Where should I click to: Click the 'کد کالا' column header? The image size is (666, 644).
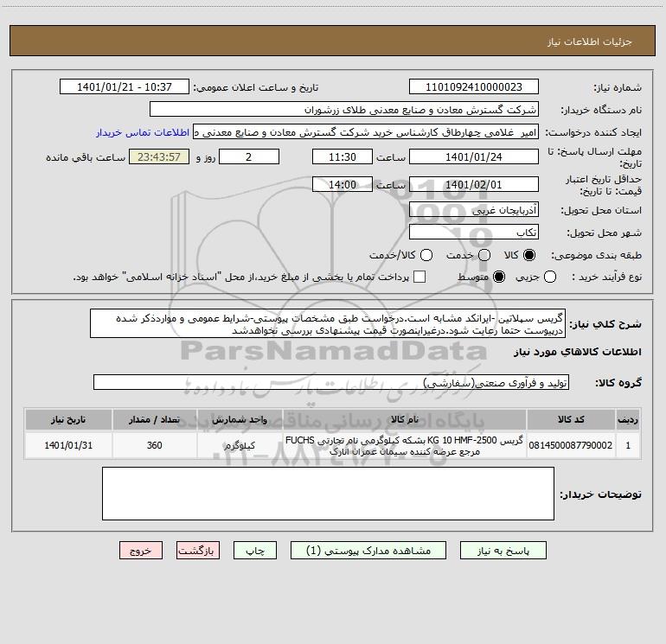tap(571, 419)
